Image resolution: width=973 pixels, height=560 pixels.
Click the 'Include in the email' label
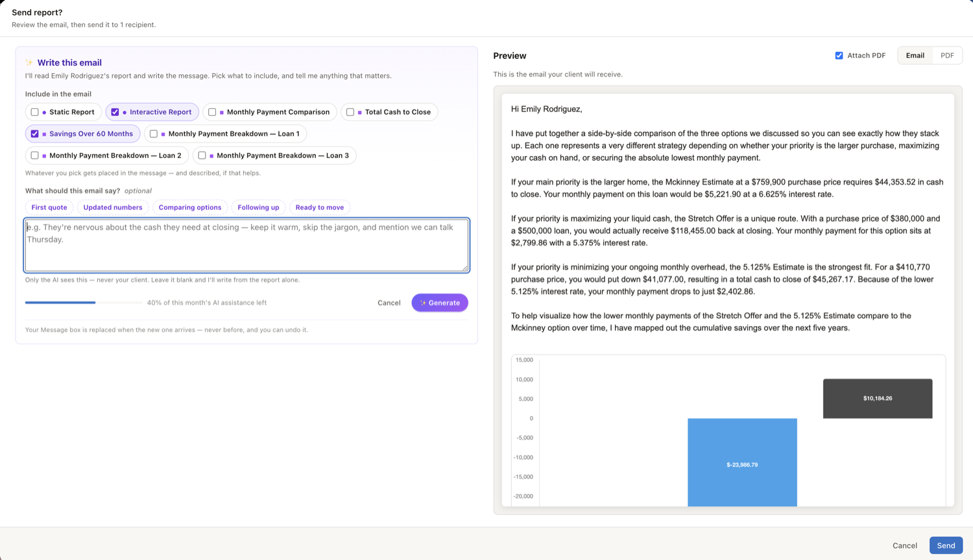58,94
